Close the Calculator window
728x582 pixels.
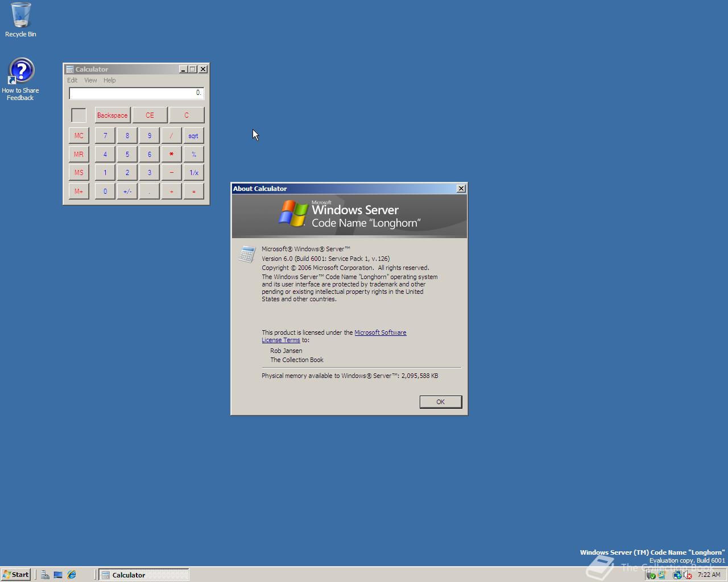click(203, 69)
